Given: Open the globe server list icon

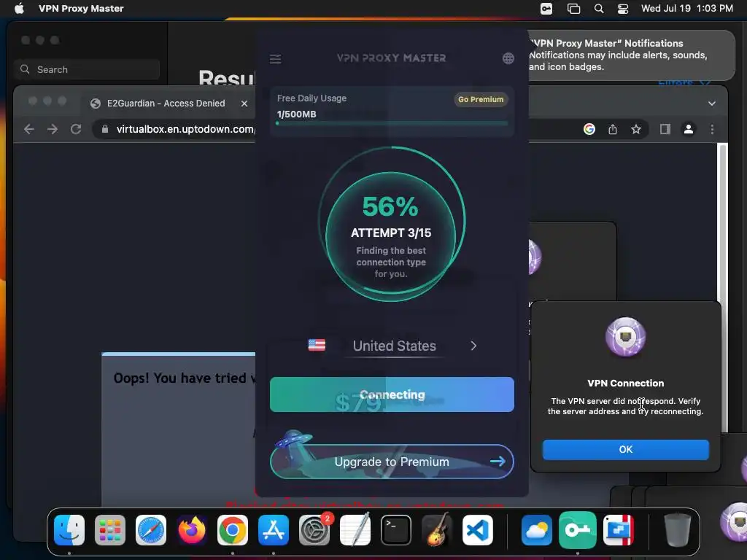Looking at the screenshot, I should click(x=508, y=58).
